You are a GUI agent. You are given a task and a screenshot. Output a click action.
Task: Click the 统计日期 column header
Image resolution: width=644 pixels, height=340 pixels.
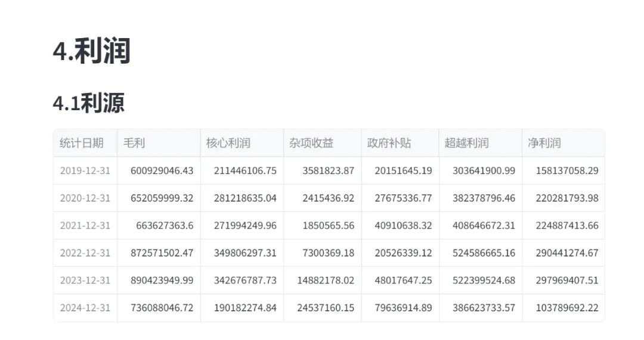coord(85,143)
